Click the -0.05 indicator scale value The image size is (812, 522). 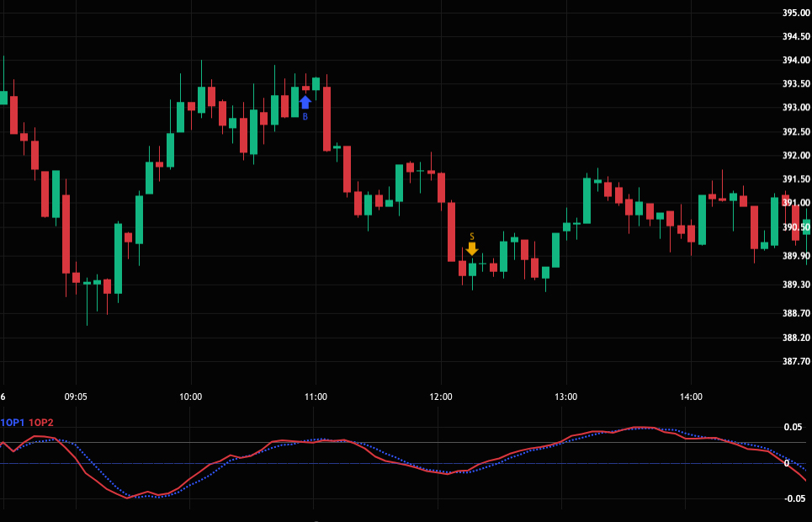[795, 498]
